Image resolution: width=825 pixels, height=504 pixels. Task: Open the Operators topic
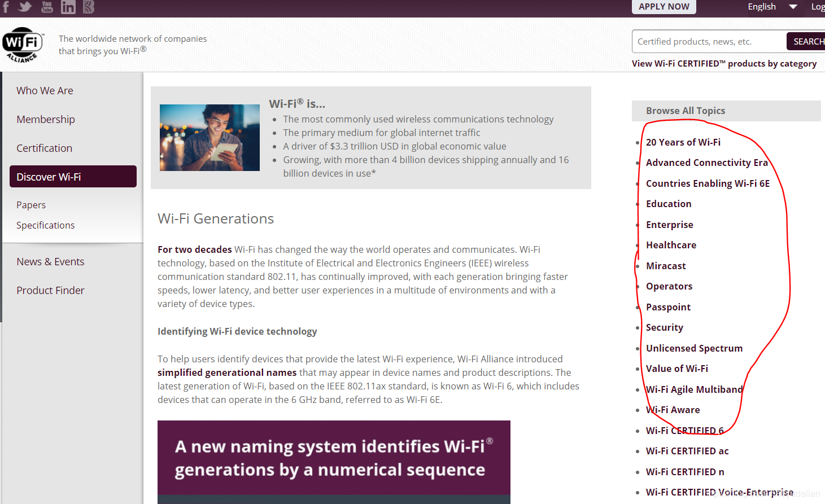669,286
